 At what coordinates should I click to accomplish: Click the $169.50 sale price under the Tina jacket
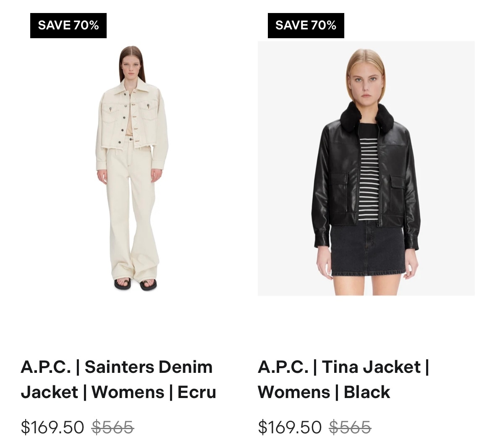[290, 427]
